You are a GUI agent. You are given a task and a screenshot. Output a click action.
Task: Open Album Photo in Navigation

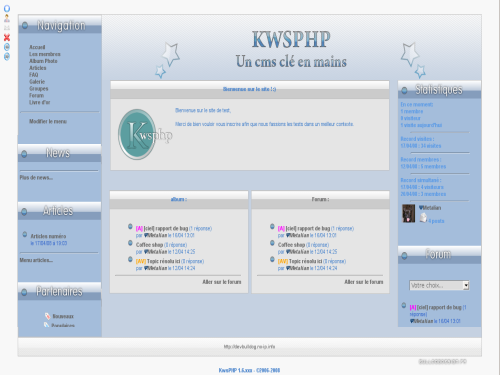tap(43, 61)
